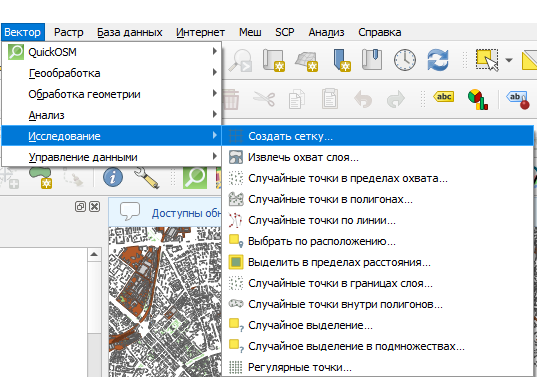Select Случайные точки по линии…
The height and width of the screenshot is (377, 537).
click(x=378, y=220)
